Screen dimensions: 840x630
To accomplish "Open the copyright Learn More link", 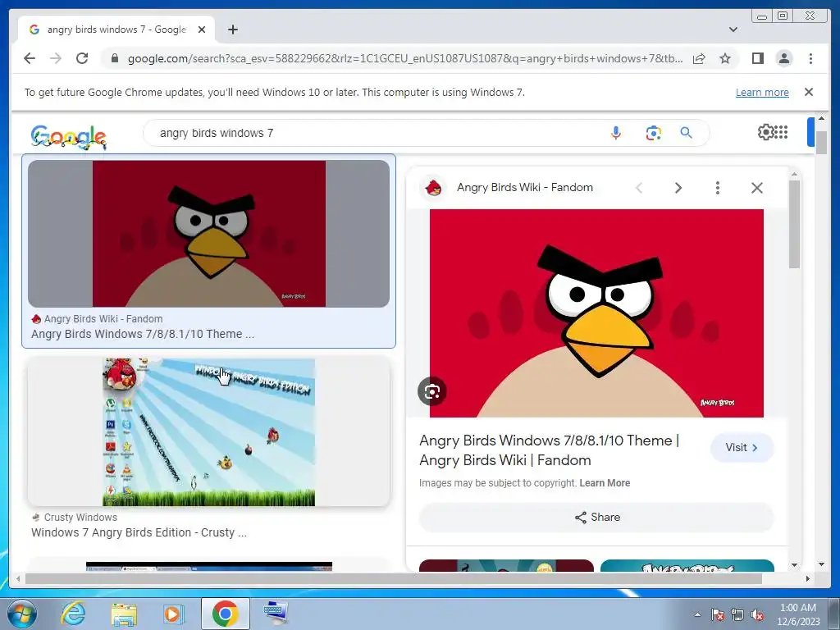I will tap(605, 482).
